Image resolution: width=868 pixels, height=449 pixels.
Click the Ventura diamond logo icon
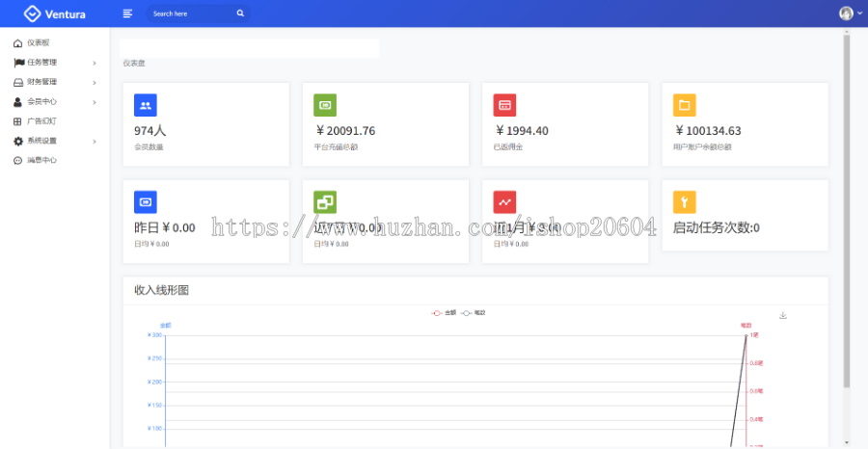[x=32, y=13]
